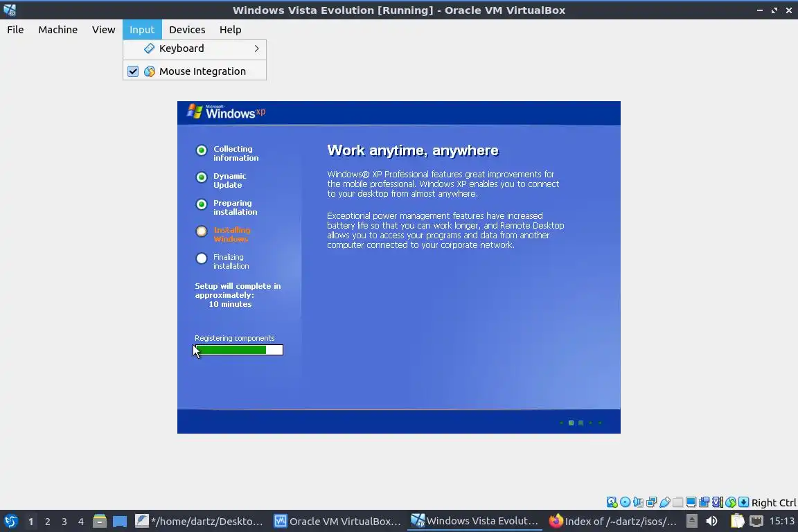Screen dimensions: 798x532
Task: Toggle the mouse integration status icon
Action: click(x=731, y=502)
